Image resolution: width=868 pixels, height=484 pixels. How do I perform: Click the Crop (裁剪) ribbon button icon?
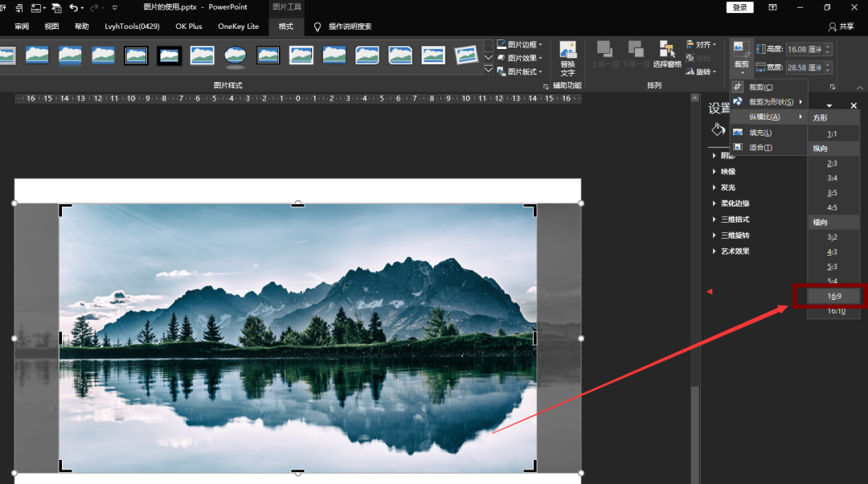[740, 50]
